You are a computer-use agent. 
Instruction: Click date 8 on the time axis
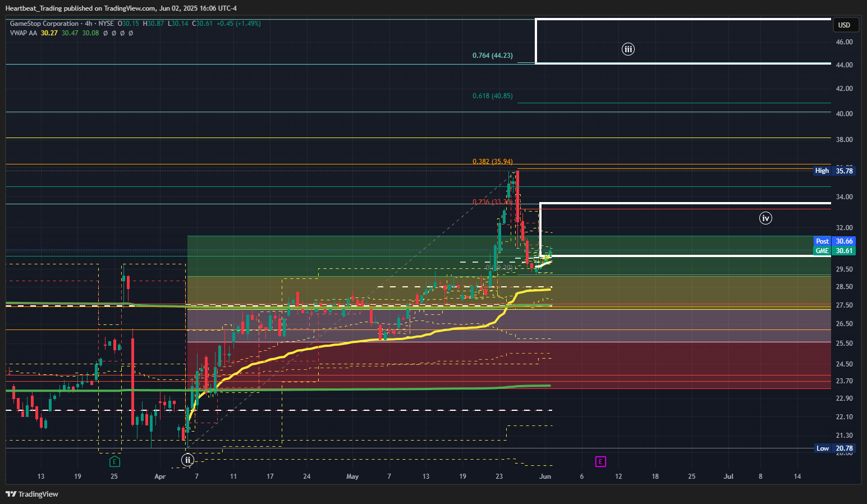[x=761, y=476]
